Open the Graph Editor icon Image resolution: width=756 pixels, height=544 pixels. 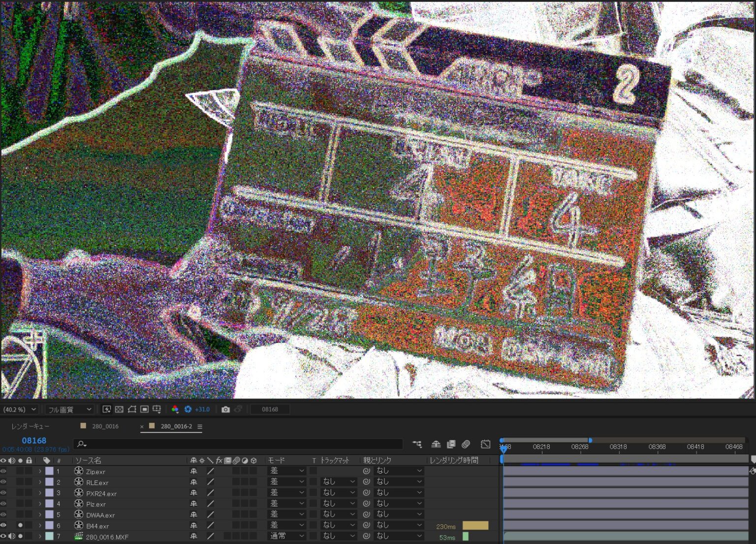pos(485,444)
